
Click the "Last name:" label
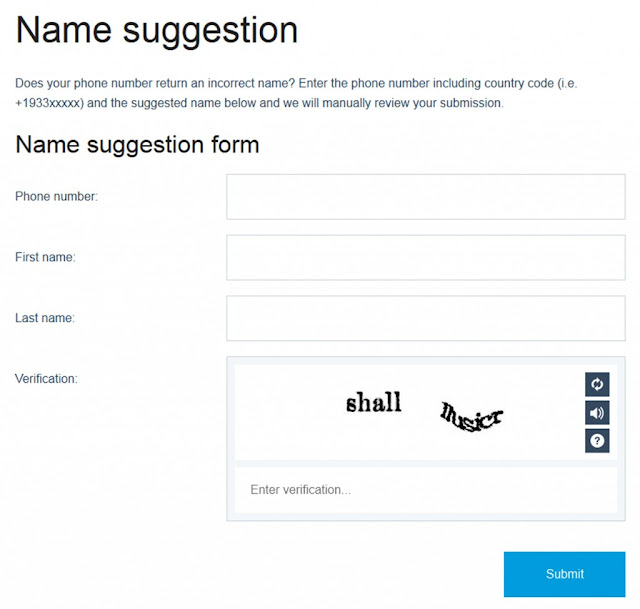[45, 318]
